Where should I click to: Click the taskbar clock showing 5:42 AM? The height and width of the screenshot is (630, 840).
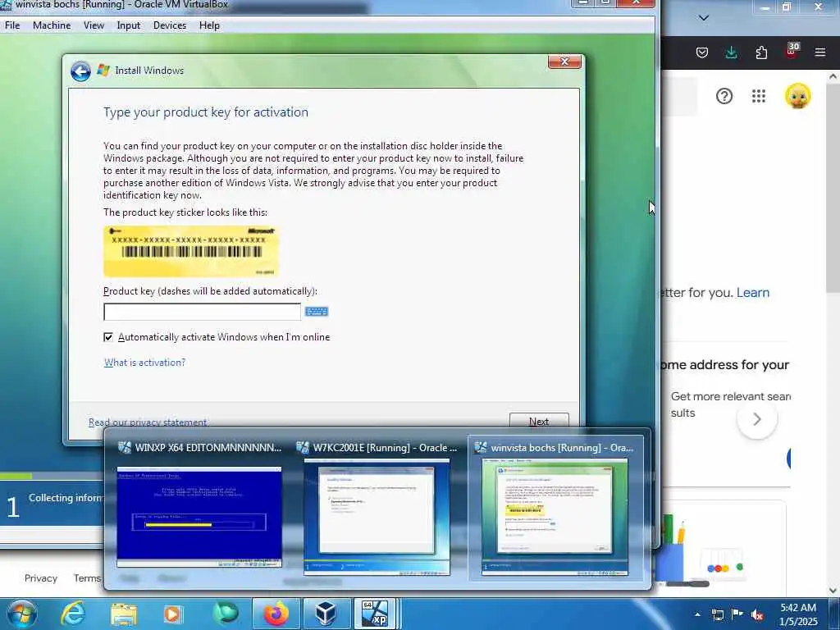(797, 614)
